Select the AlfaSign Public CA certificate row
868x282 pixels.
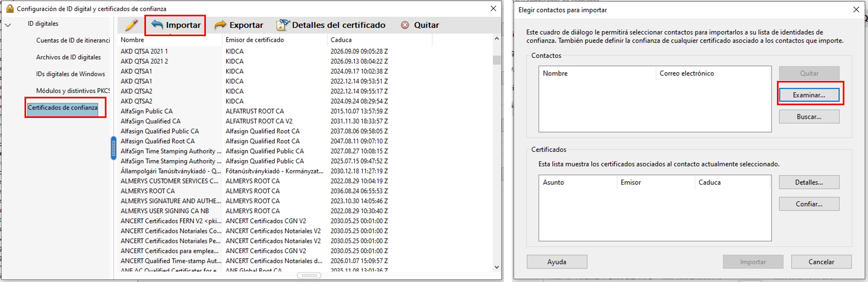coord(147,111)
